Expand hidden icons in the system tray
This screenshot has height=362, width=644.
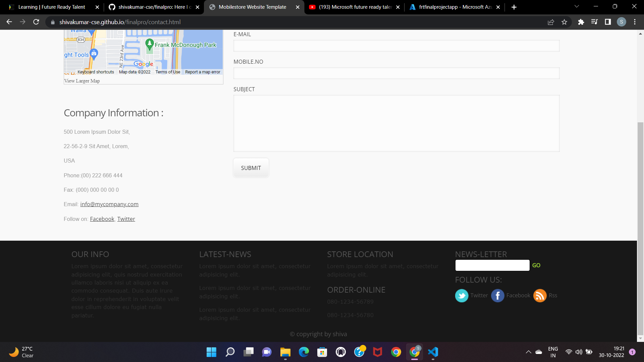point(529,352)
